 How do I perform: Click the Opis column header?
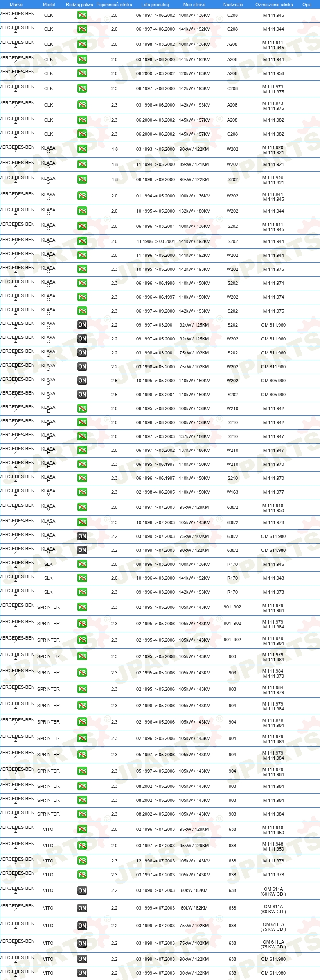coord(307,5)
